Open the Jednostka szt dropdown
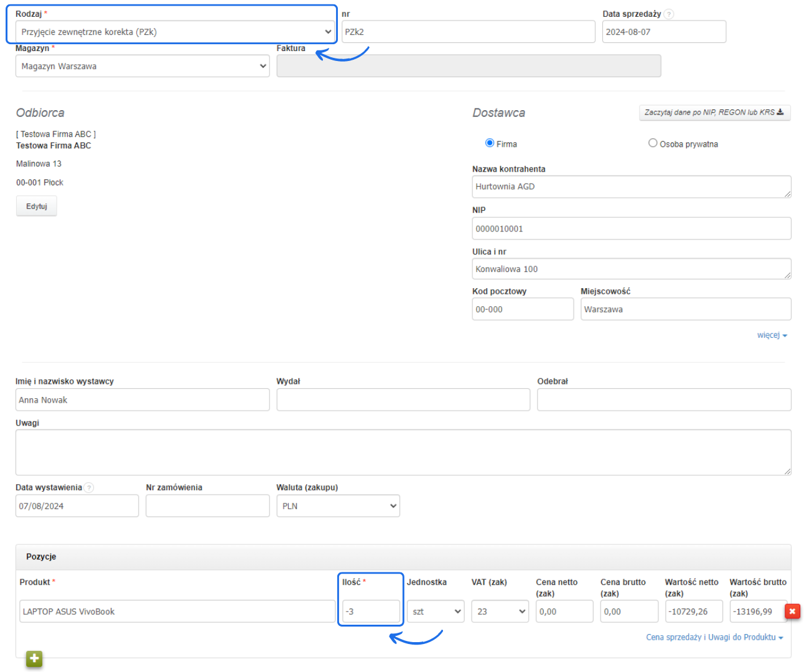Image resolution: width=812 pixels, height=672 pixels. (435, 612)
